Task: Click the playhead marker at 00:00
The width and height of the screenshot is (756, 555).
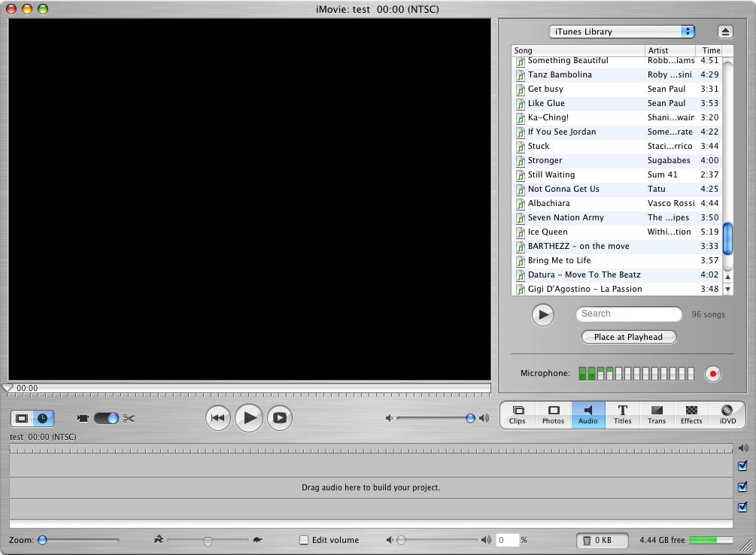Action: pyautogui.click(x=8, y=388)
